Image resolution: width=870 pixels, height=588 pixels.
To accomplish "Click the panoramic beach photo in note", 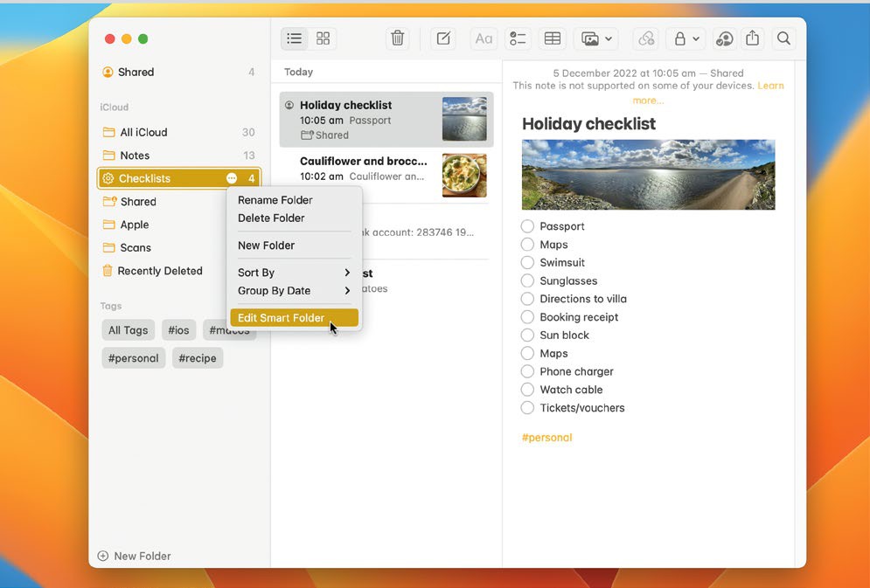I will click(648, 175).
